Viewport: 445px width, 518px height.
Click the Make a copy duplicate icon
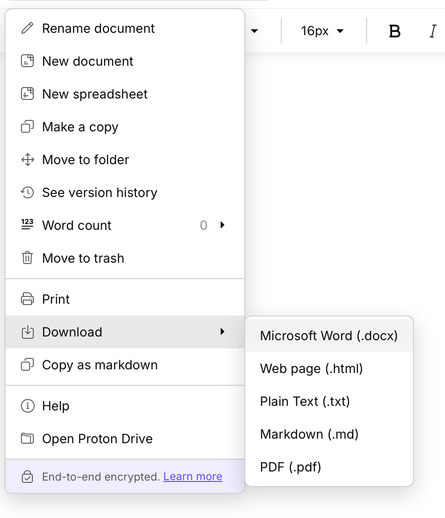point(27,127)
